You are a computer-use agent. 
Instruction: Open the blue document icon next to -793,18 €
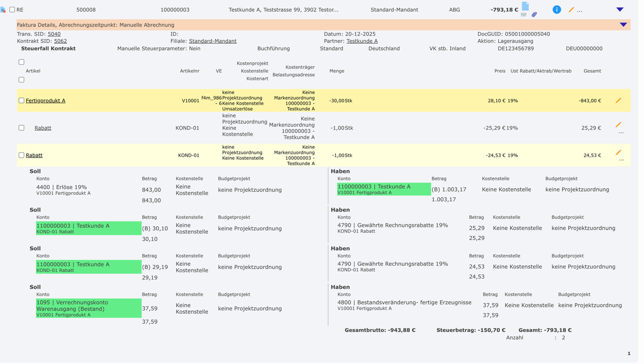tap(525, 6)
